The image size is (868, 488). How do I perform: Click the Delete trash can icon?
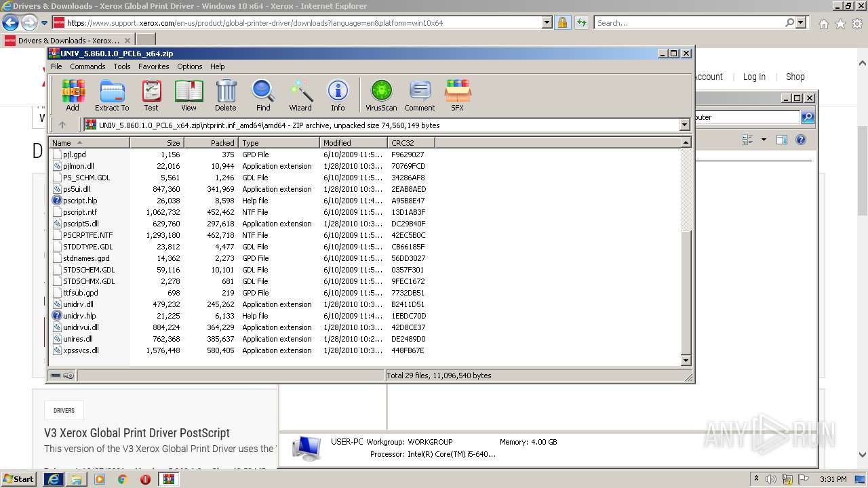tap(226, 96)
